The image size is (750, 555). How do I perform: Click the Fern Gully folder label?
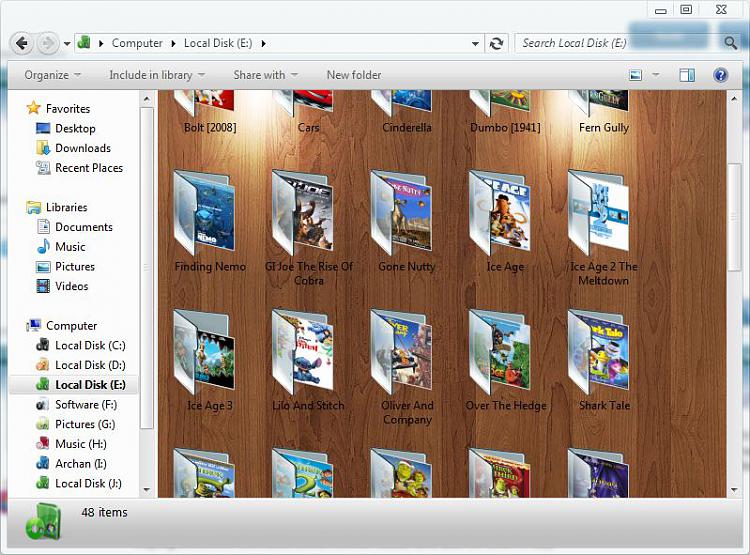point(604,128)
